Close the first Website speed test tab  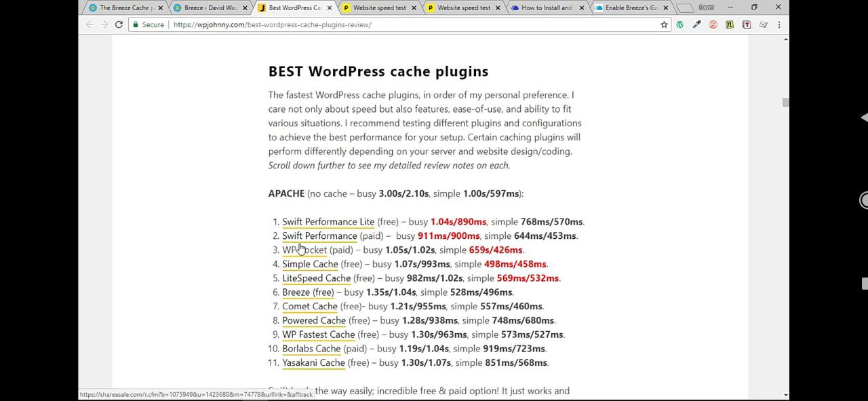tap(414, 8)
